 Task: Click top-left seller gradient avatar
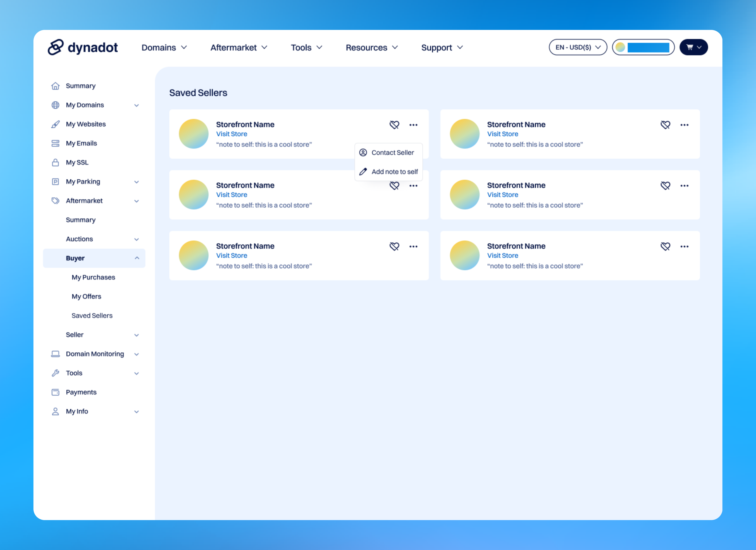(x=194, y=134)
